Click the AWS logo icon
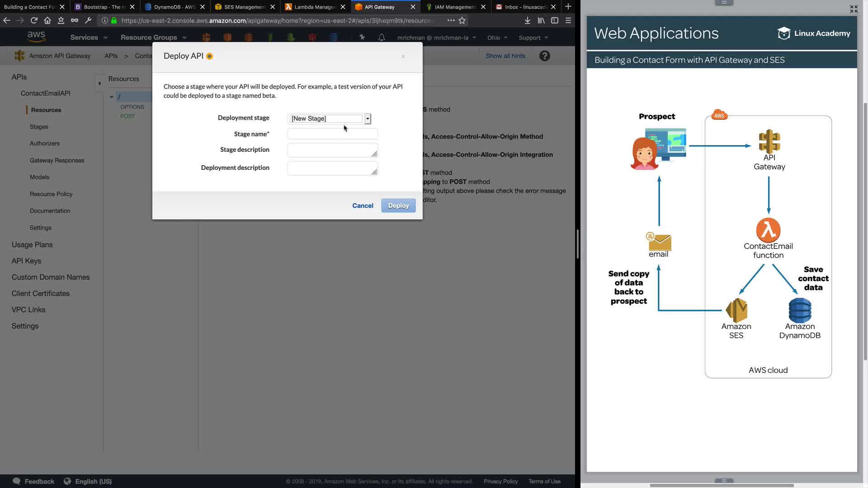Image resolution: width=868 pixels, height=488 pixels. [x=36, y=37]
